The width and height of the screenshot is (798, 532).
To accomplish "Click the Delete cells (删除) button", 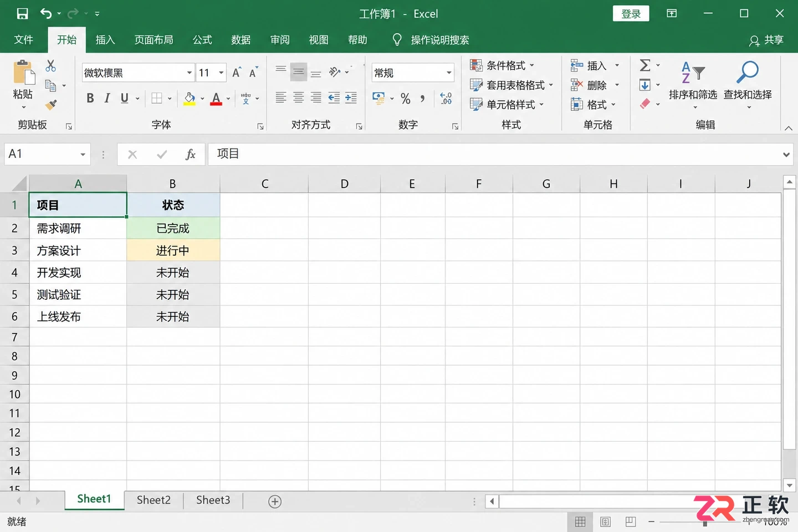I will pos(595,85).
